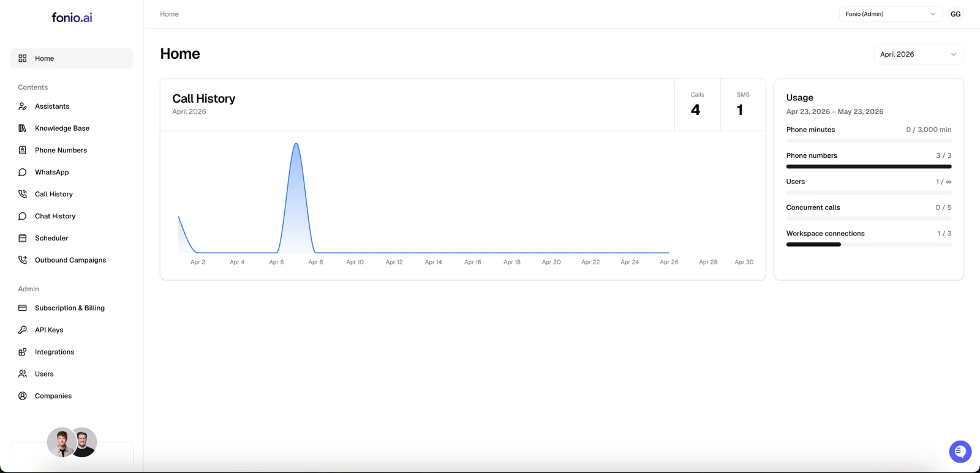Click the Phone numbers usage progress bar
This screenshot has height=473, width=980.
pyautogui.click(x=869, y=166)
